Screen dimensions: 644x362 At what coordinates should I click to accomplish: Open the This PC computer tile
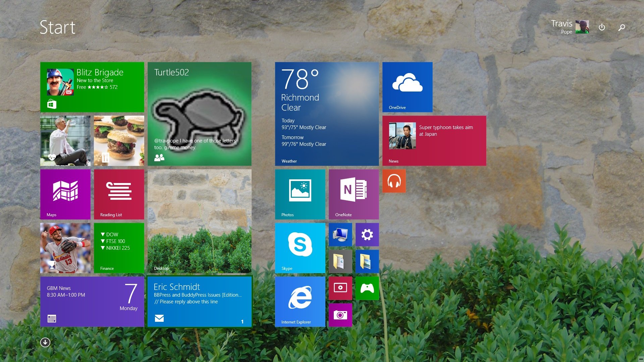(x=340, y=235)
